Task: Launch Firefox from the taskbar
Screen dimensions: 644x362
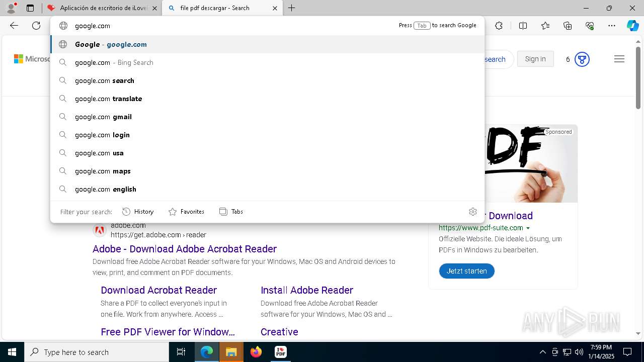Action: (x=256, y=352)
